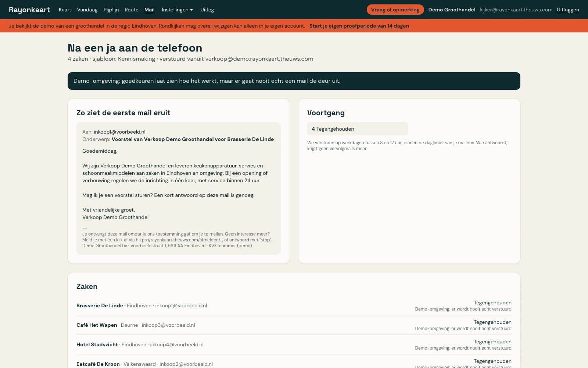The width and height of the screenshot is (588, 368).
Task: Click Uitloggen to sign out
Action: [568, 10]
